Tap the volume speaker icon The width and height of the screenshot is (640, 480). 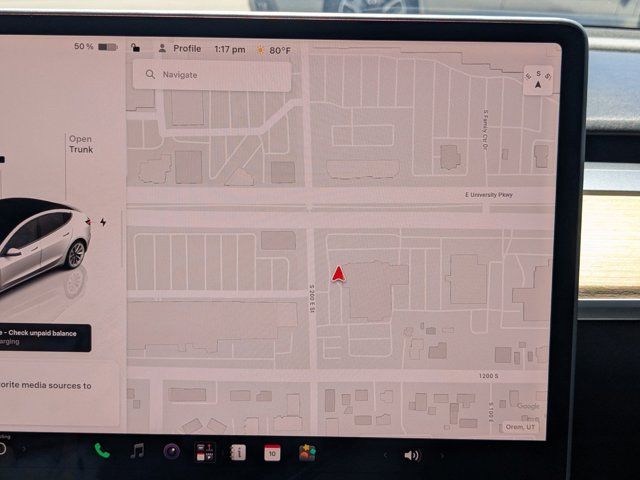pyautogui.click(x=412, y=456)
